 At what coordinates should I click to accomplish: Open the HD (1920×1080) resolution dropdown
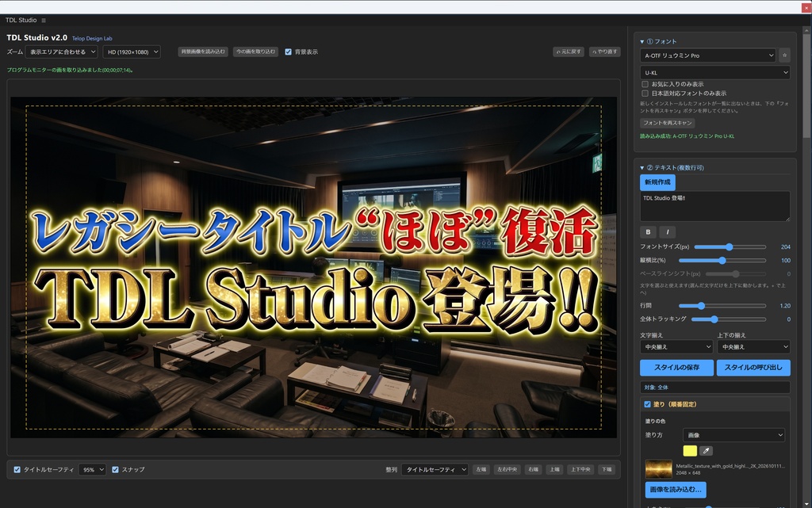(x=131, y=52)
